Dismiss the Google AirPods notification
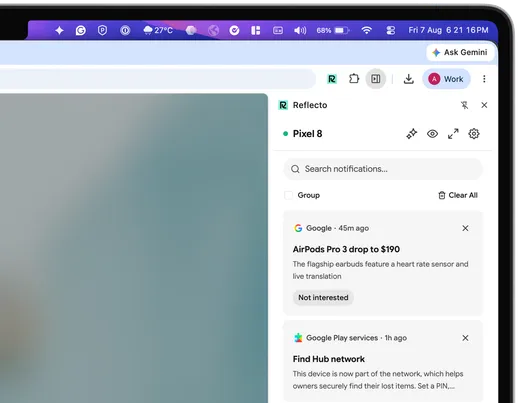 pos(465,228)
